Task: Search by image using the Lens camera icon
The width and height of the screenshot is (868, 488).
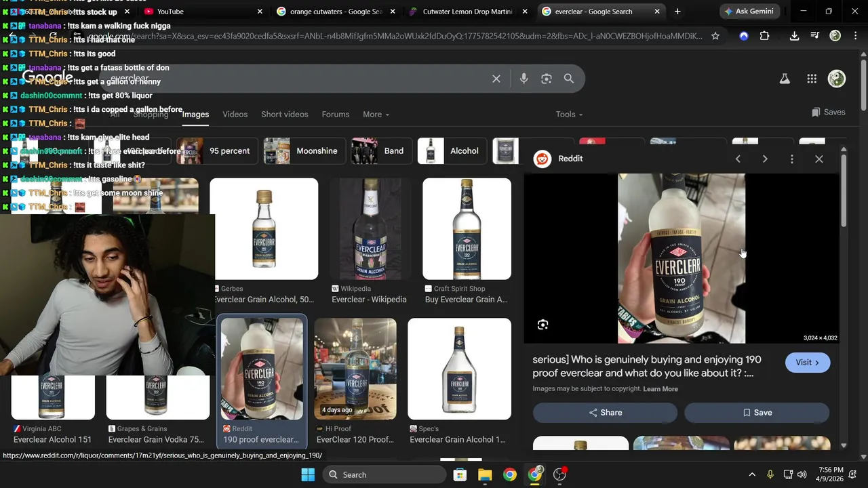Action: [x=547, y=79]
